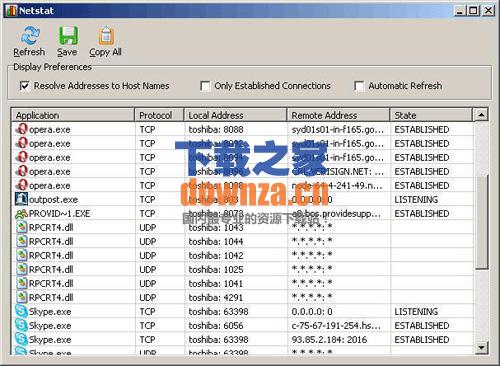Uncheck Resolve Addresses to Host Names

25,86
